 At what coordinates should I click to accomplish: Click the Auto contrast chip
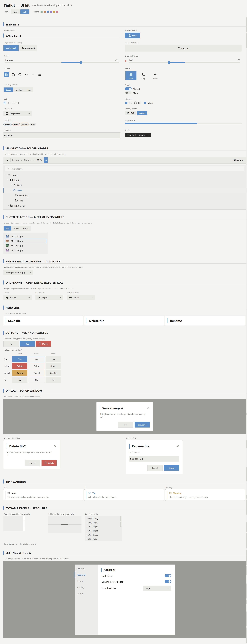click(28, 48)
